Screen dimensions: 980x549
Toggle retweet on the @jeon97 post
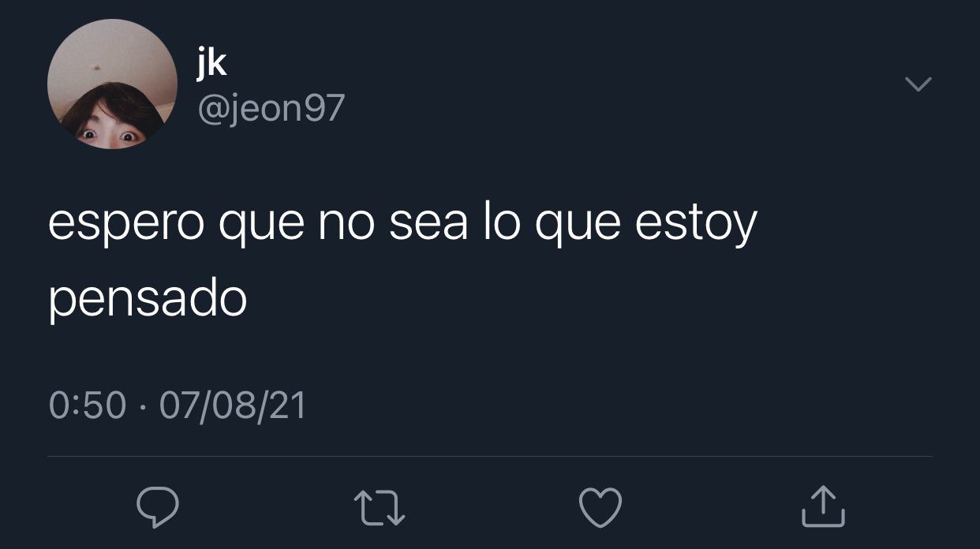(x=380, y=508)
